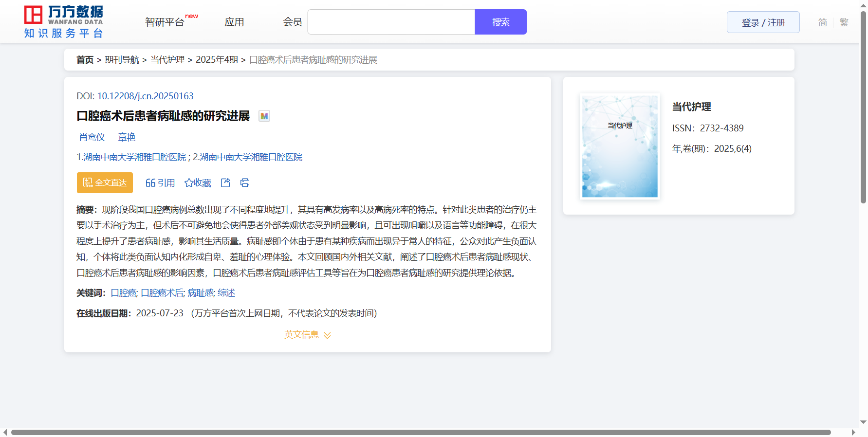Click the print icon
Image resolution: width=868 pixels, height=437 pixels.
tap(245, 182)
